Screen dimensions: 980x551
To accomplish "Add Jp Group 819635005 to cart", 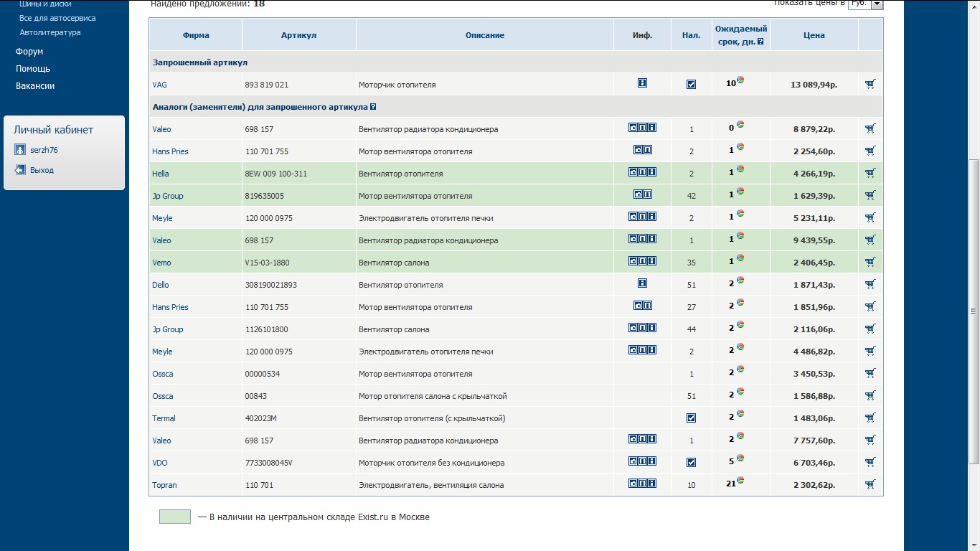I will 870,195.
